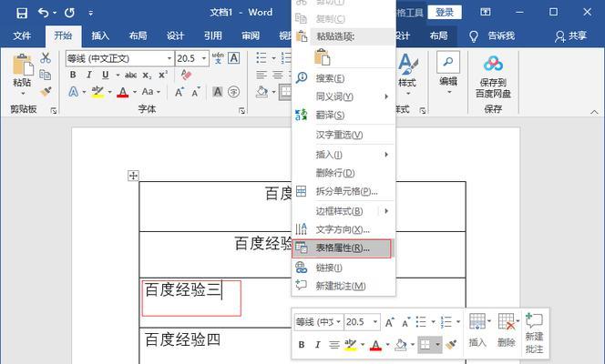Open the Editing (编辑) search menu
This screenshot has width=605, height=364.
tap(448, 73)
